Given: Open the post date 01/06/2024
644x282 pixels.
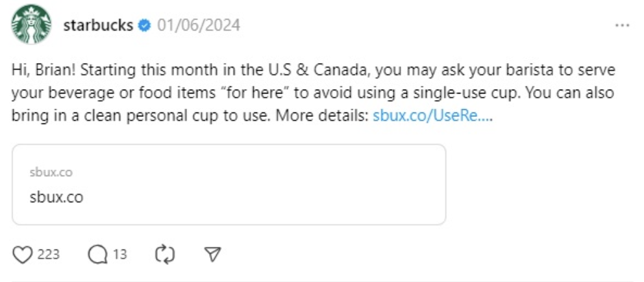Looking at the screenshot, I should (199, 25).
